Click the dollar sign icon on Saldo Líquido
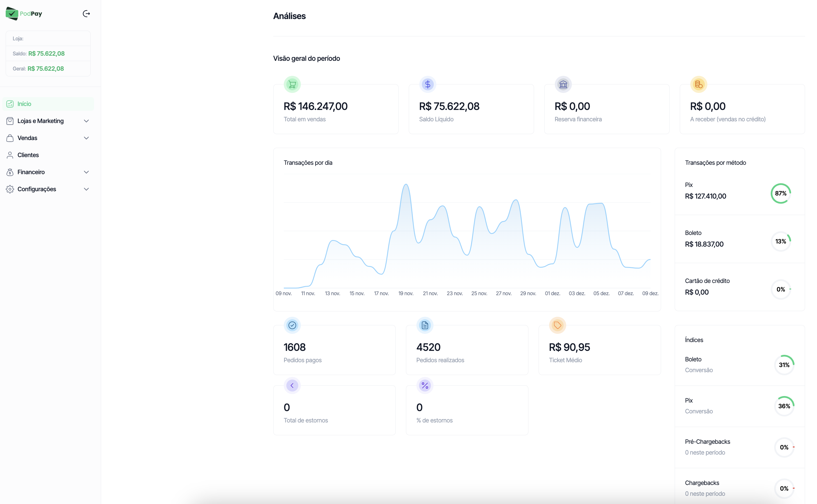The width and height of the screenshot is (817, 504). pos(428,84)
